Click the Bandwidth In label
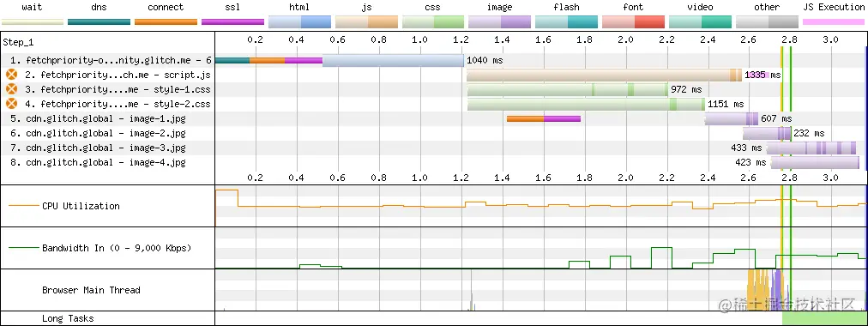This screenshot has width=868, height=326. tap(117, 248)
